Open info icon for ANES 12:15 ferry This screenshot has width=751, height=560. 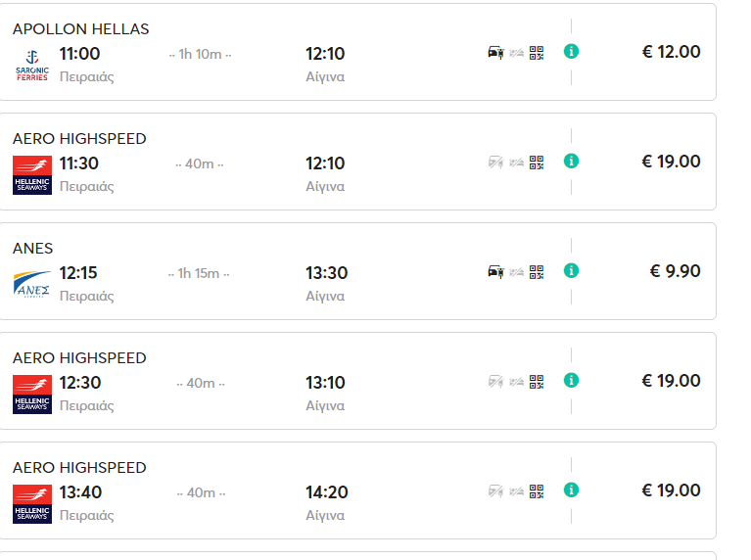tap(571, 270)
